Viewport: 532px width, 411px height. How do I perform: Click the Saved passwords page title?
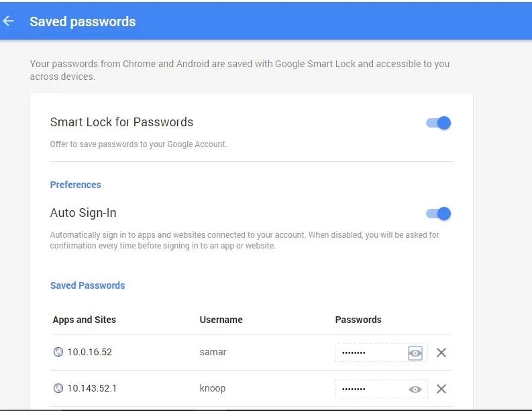(83, 21)
